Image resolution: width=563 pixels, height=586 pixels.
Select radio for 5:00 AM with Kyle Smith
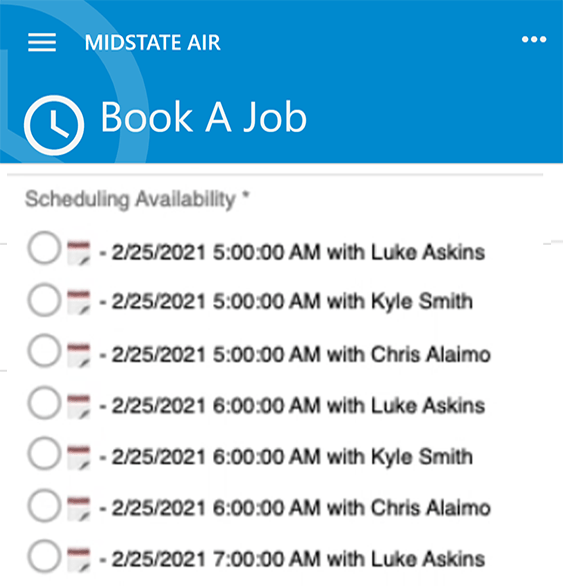point(44,300)
